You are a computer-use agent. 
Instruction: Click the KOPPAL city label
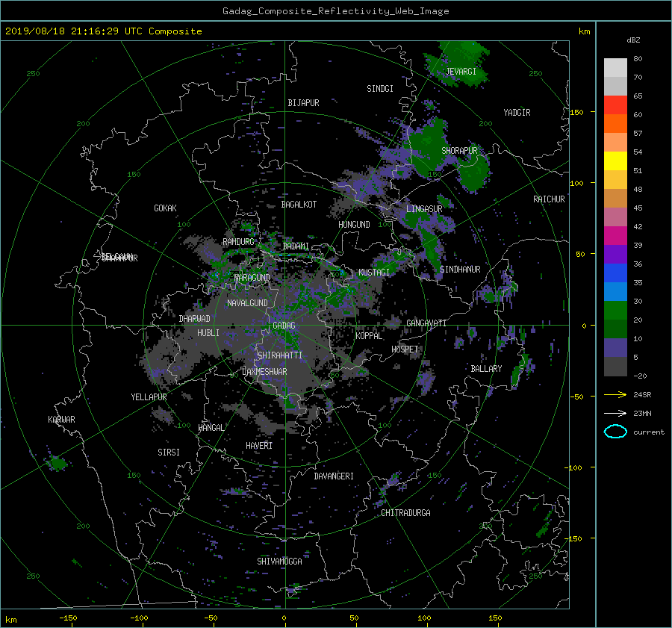point(369,335)
